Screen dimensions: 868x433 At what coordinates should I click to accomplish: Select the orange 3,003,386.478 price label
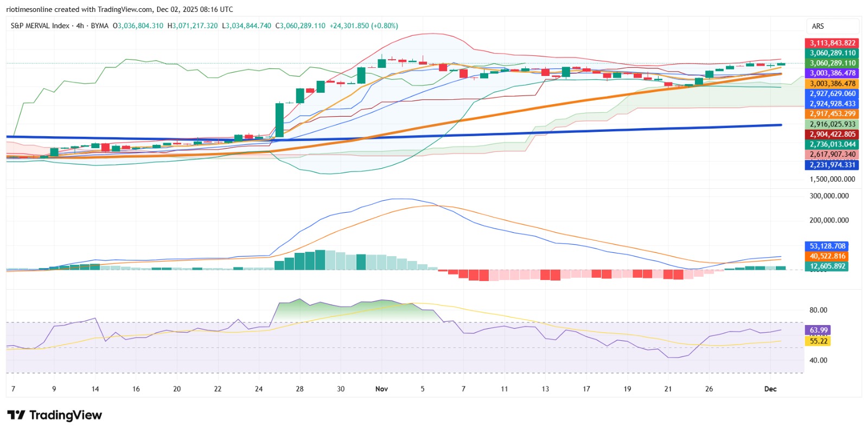pyautogui.click(x=832, y=84)
